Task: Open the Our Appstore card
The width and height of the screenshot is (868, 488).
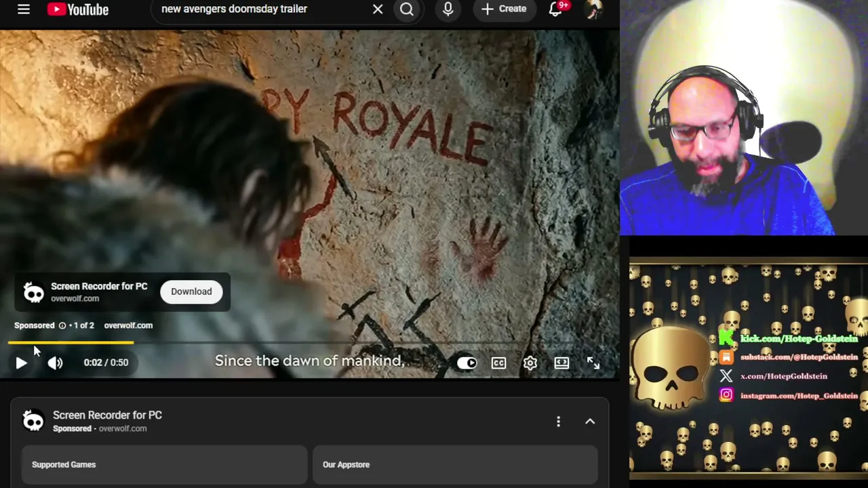Action: coord(455,464)
